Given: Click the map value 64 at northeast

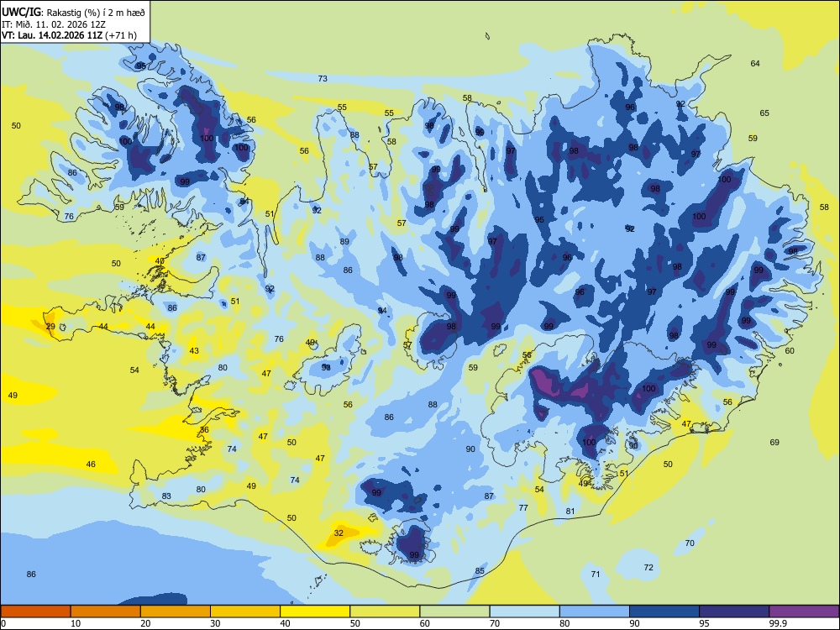Looking at the screenshot, I should [x=755, y=63].
